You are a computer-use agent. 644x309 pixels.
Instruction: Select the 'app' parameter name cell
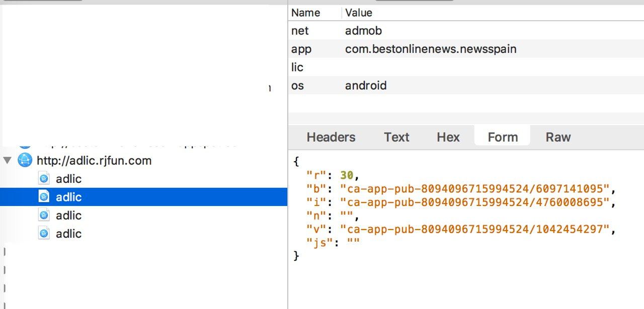301,49
